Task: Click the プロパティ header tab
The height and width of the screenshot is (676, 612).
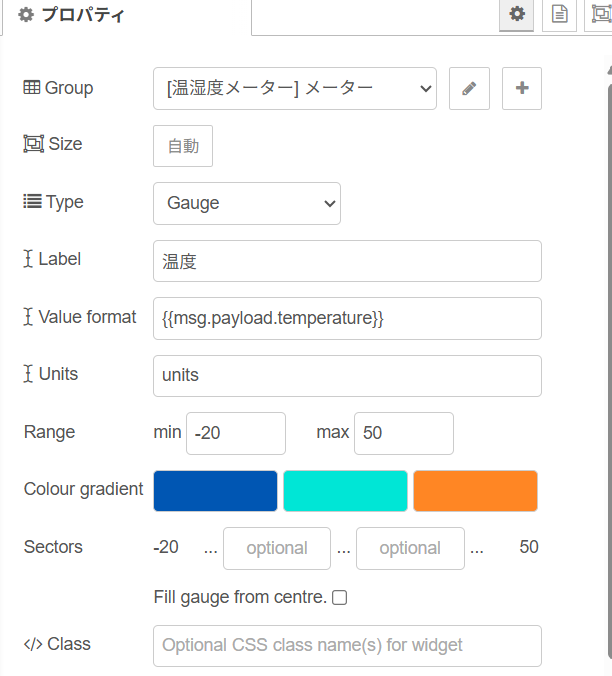Action: 72,15
